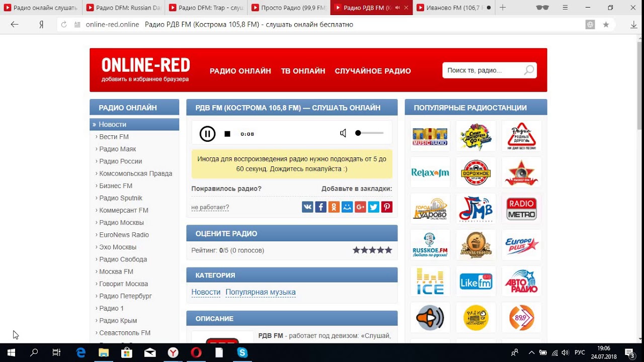
Task: Share on Moi Mir
Action: 347,207
